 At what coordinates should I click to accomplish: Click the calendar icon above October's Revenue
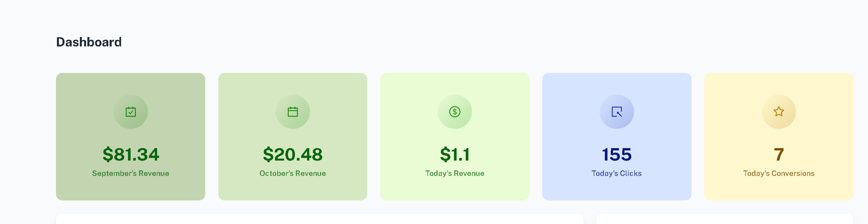tap(293, 112)
